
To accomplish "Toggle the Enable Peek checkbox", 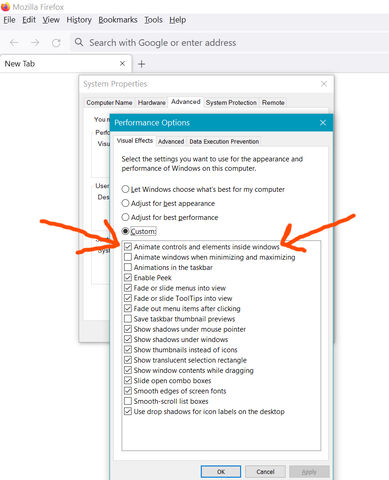I will 128,278.
